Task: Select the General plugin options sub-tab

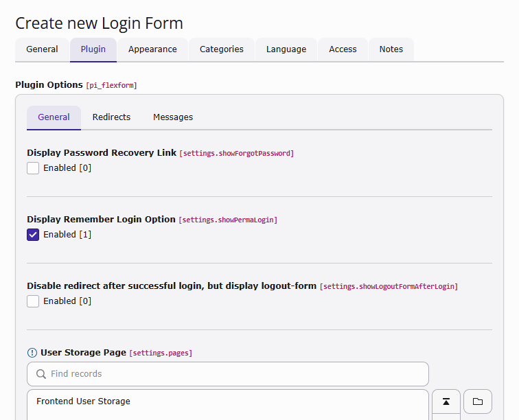Action: (x=54, y=117)
